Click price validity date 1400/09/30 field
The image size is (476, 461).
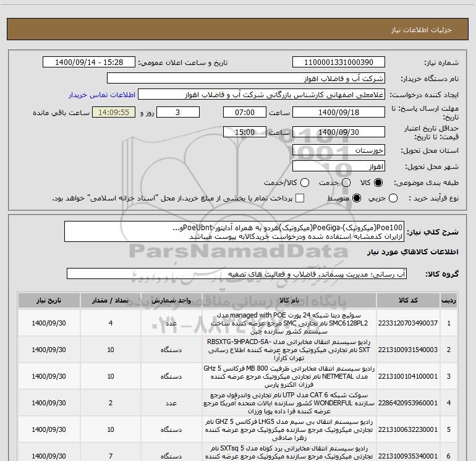point(339,132)
